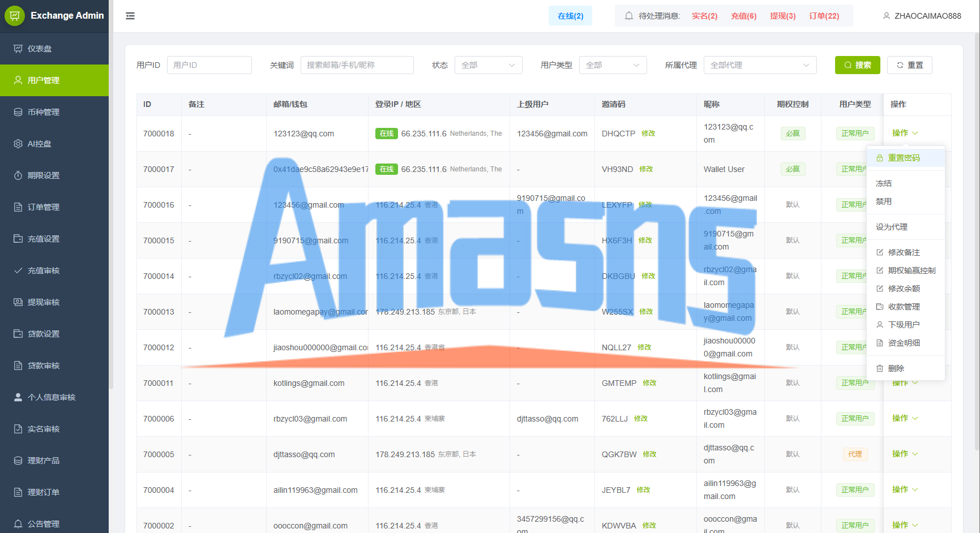Open the 所属代理 dropdown
The height and width of the screenshot is (533, 980).
[x=760, y=65]
